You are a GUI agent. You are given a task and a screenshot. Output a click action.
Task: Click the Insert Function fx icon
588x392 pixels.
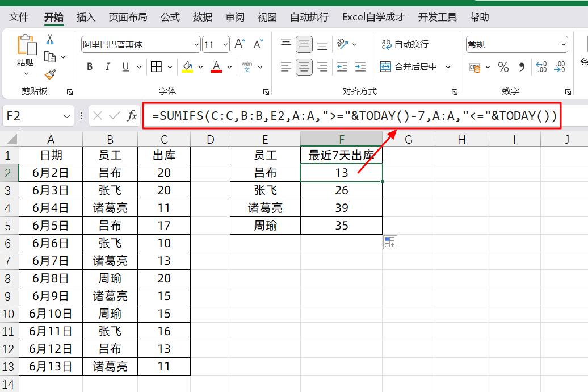tap(132, 116)
